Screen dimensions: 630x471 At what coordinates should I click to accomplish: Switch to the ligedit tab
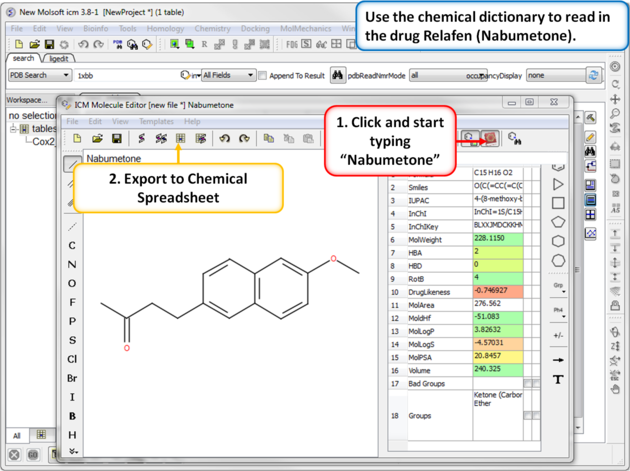pyautogui.click(x=59, y=59)
